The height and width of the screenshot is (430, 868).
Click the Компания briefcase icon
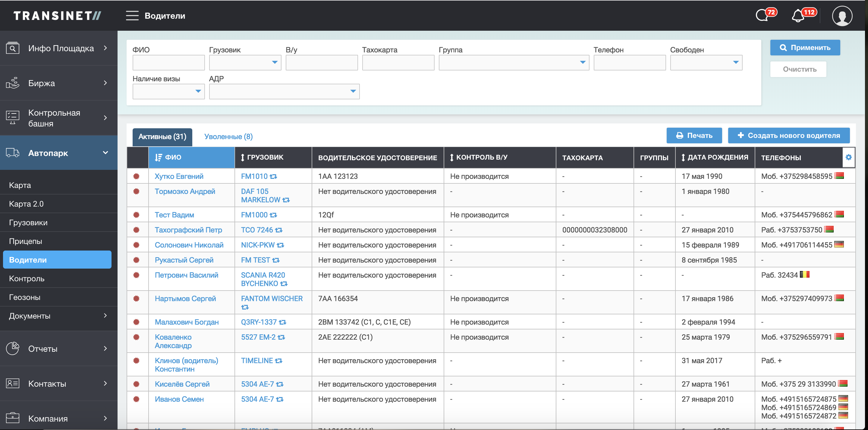click(x=12, y=418)
